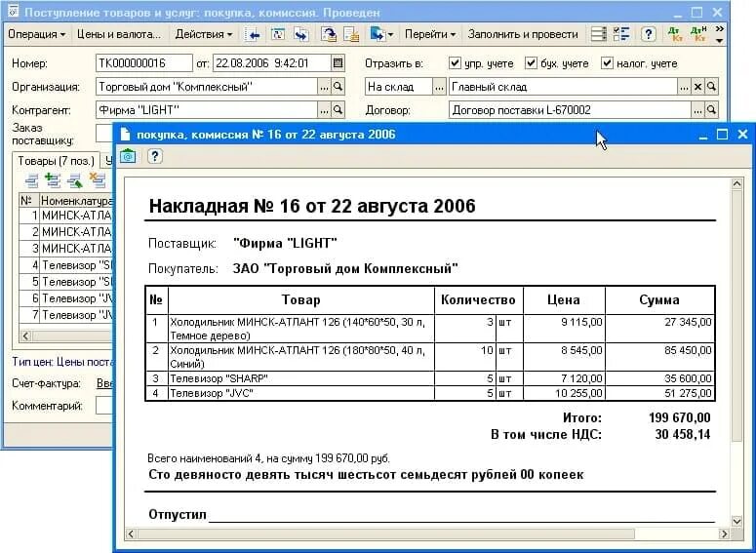
Task: Click the date field 22.08.2006 9:42:01
Action: tap(272, 63)
